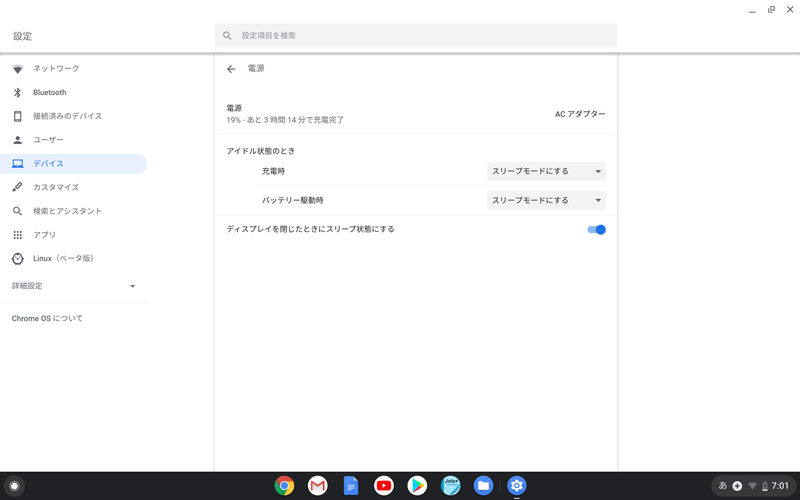Click the 設定項目を検索 search field
This screenshot has height=500, width=800.
pos(416,36)
